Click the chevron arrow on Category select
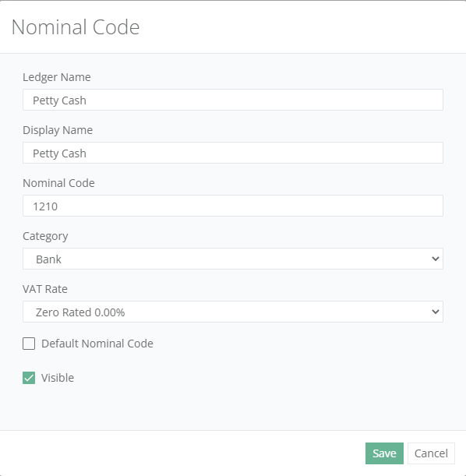 (436, 259)
